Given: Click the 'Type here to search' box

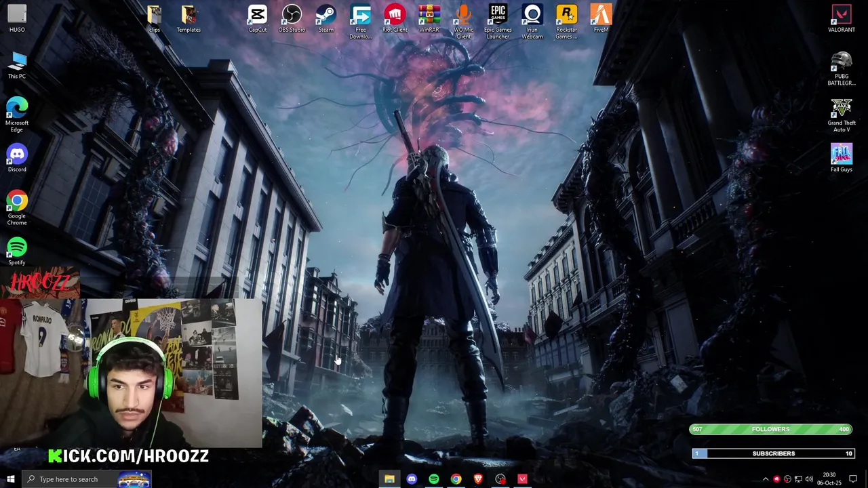Looking at the screenshot, I should tap(86, 479).
